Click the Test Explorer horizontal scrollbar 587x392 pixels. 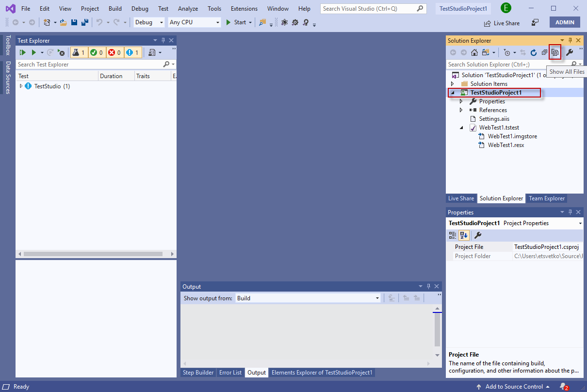(96, 254)
